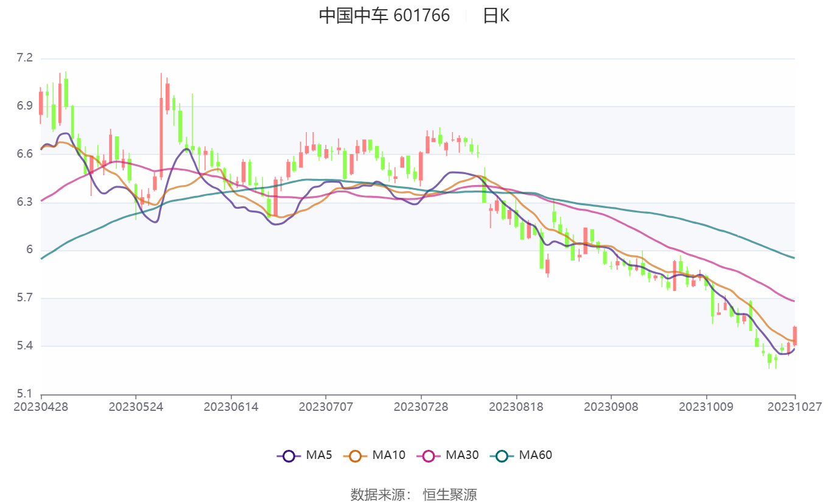Toggle the MA60 teal legend circle marker
This screenshot has height=504, width=828.
502,455
